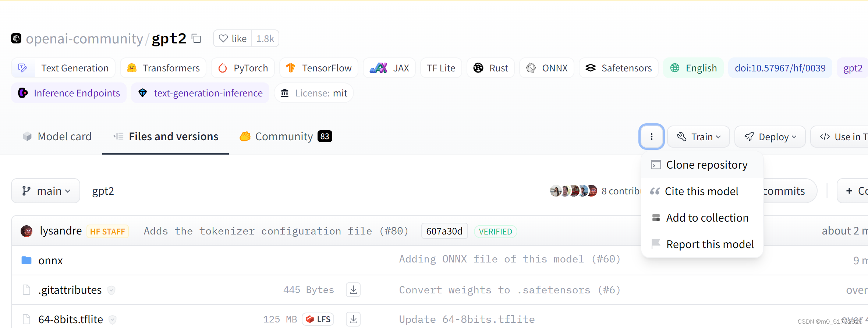Select the Text Generation tag
Screen dimensions: 868x328
pos(63,68)
